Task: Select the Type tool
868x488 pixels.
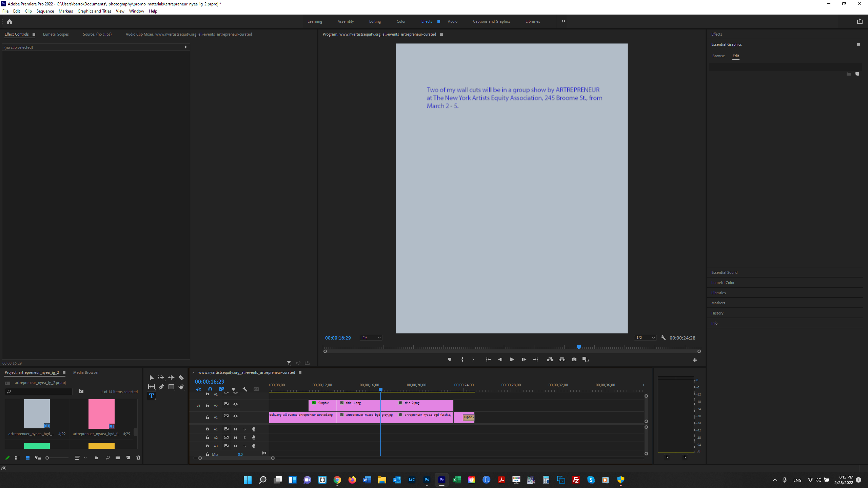Action: pos(151,396)
